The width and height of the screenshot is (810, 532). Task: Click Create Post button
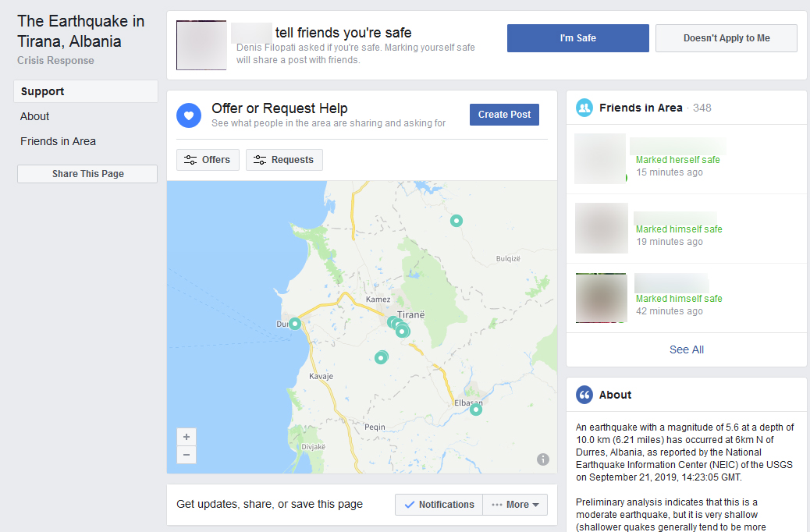pyautogui.click(x=504, y=115)
